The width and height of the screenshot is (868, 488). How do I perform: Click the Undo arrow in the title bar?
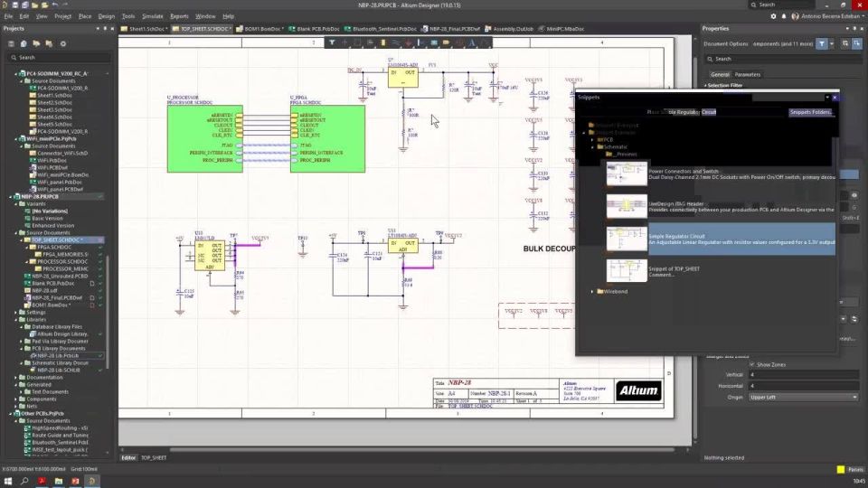pyautogui.click(x=55, y=5)
